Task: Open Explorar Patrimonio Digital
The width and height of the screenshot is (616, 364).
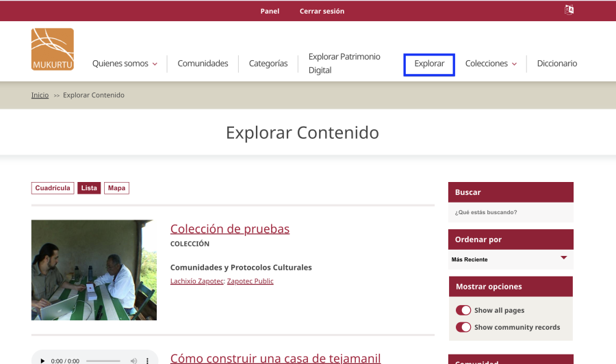Action: pyautogui.click(x=344, y=63)
